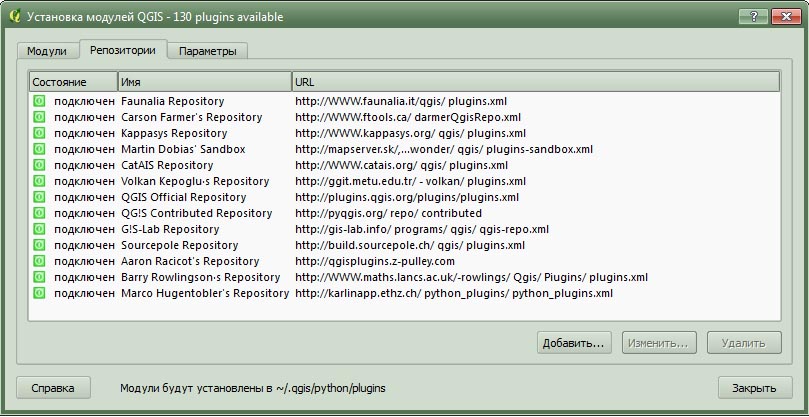Click the karlinapp.ethz.ch python_plugins.xml URL
809x417 pixels.
455,293
